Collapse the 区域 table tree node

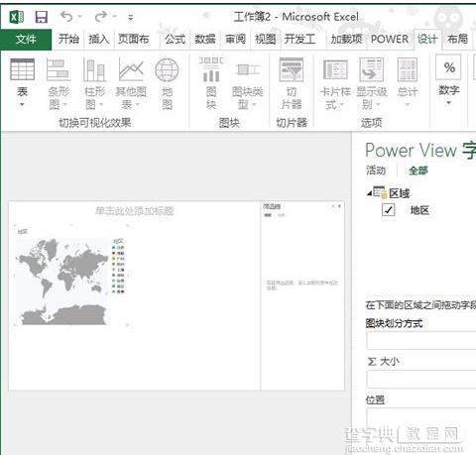pos(369,193)
